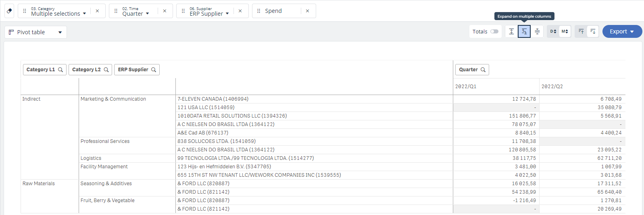Click the collapse all rows icon
The image size is (644, 215).
(x=537, y=31)
